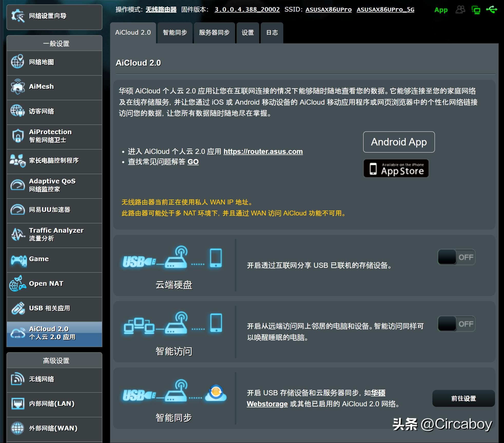This screenshot has height=443, width=504.
Task: Collapse the 一般设置 section
Action: click(x=54, y=43)
